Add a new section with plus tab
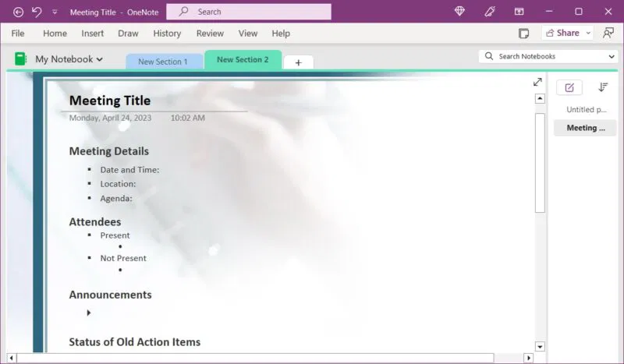Viewport: 624px width, 364px height. [299, 62]
